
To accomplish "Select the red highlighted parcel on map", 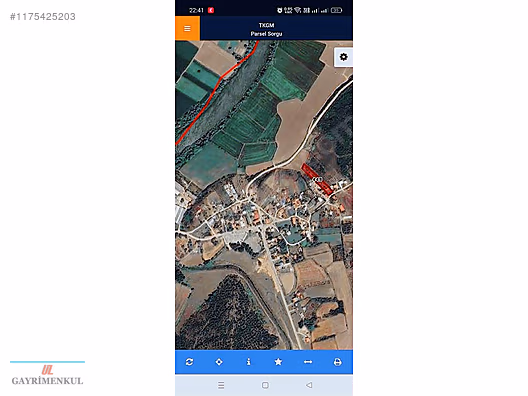I will [x=317, y=179].
